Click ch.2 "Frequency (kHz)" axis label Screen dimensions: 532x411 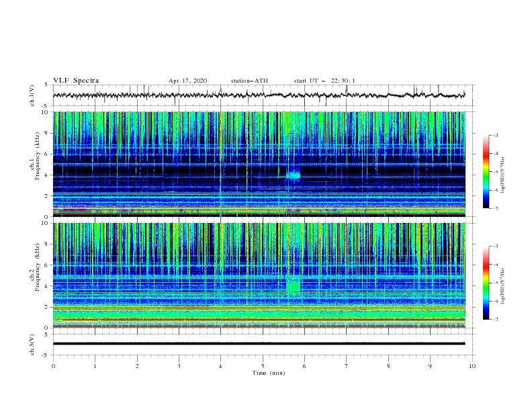pos(38,267)
